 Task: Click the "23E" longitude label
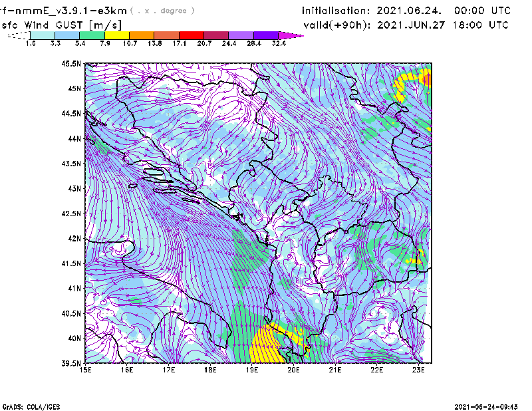pos(418,370)
